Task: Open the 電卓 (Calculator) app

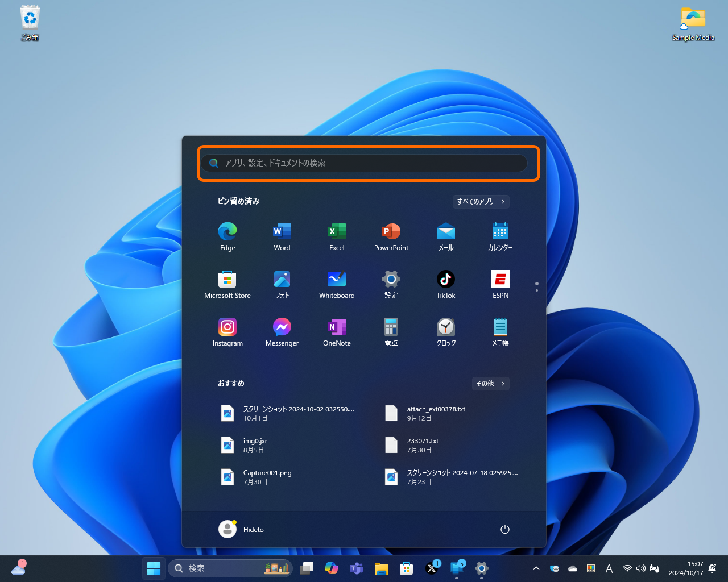Action: click(391, 332)
